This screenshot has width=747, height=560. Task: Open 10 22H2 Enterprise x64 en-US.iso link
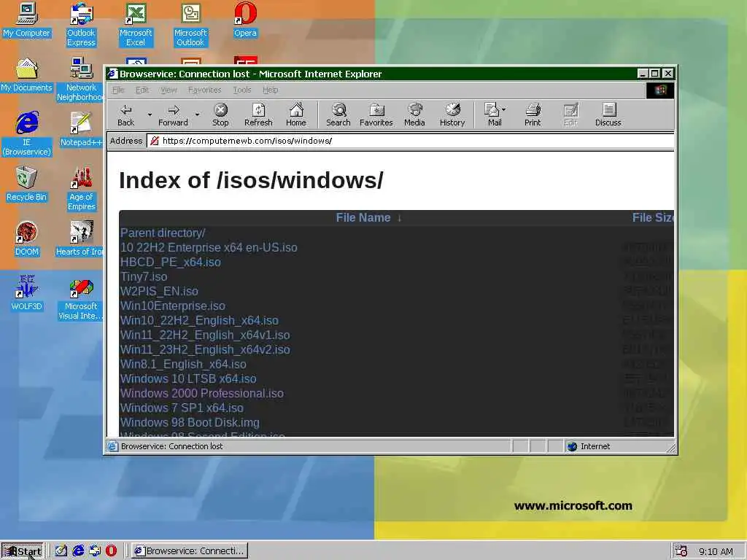[209, 248]
